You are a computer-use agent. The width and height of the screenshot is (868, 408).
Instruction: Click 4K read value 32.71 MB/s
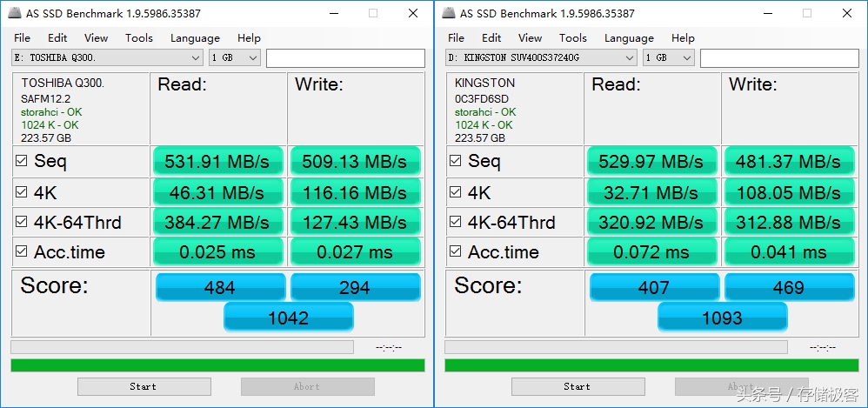coord(651,192)
